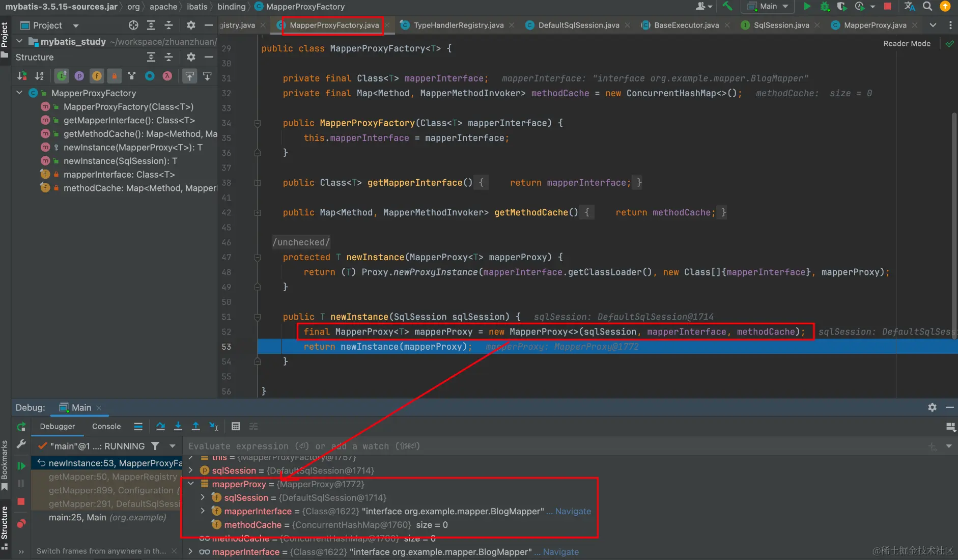The width and height of the screenshot is (958, 560).
Task: Click the ibatis breadcrumb segment
Action: point(197,7)
